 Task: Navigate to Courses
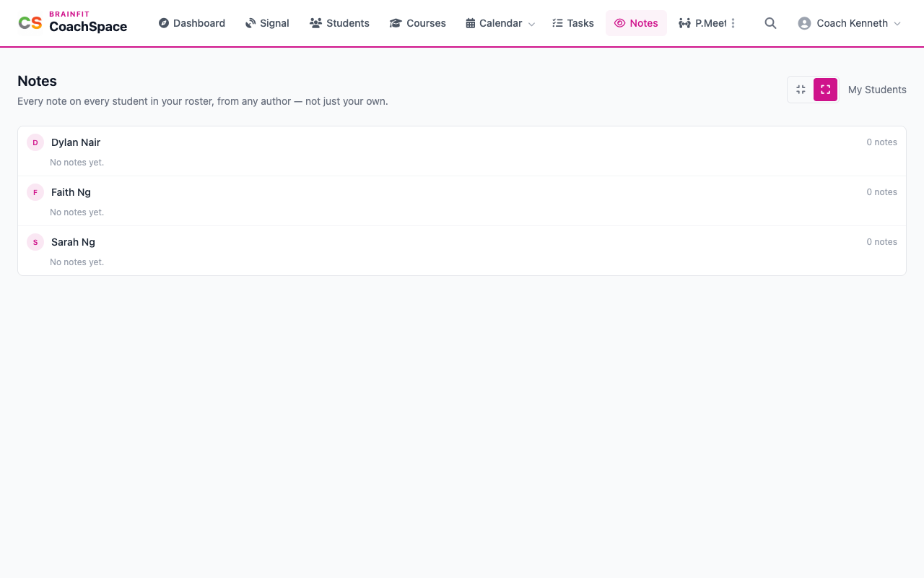[x=418, y=23]
